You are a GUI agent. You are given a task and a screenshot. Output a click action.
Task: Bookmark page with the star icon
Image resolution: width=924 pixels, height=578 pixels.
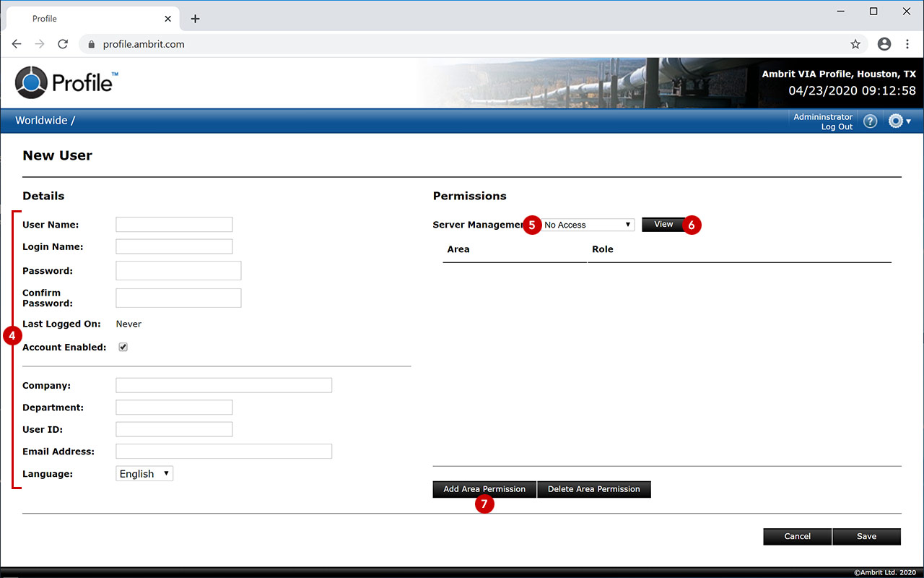(x=855, y=44)
